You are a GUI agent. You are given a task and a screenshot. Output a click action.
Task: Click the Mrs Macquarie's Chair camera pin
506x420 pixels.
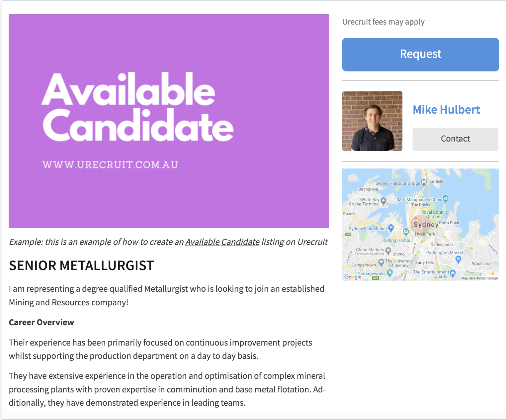coord(446,199)
